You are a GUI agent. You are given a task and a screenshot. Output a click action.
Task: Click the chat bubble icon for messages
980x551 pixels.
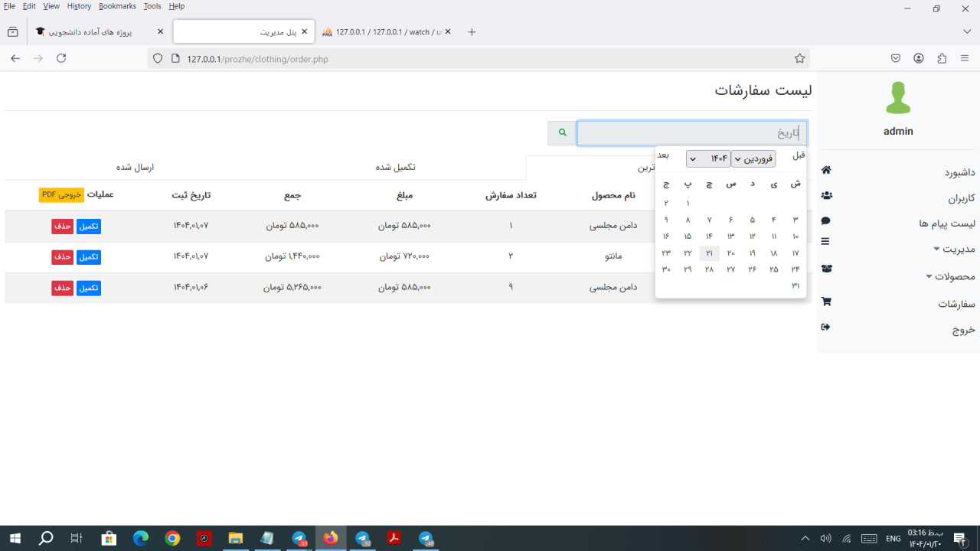[825, 221]
